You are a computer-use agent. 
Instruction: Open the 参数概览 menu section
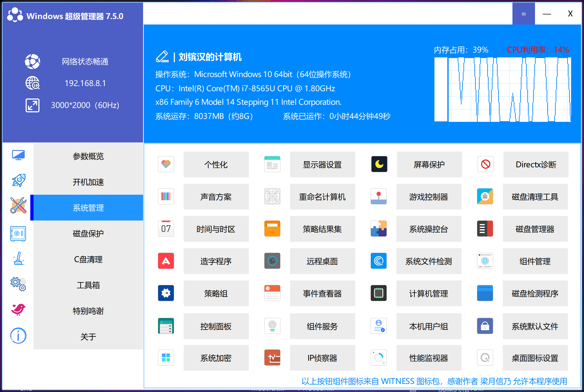click(x=88, y=156)
